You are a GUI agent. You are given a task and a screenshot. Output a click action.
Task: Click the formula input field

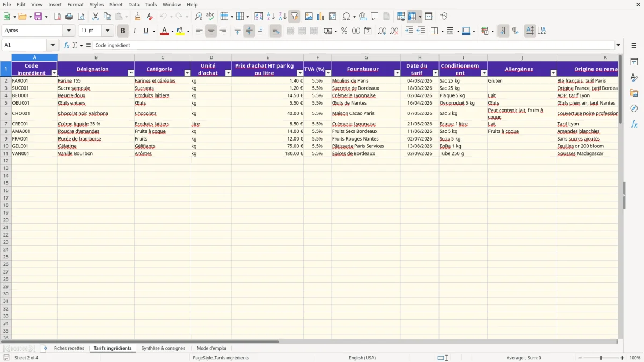click(x=354, y=46)
